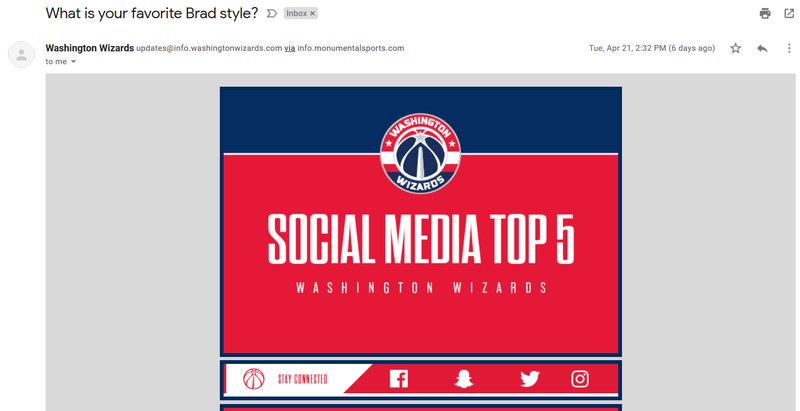The image size is (800, 411).
Task: Toggle the importance marker beside the subject
Action: coord(272,14)
